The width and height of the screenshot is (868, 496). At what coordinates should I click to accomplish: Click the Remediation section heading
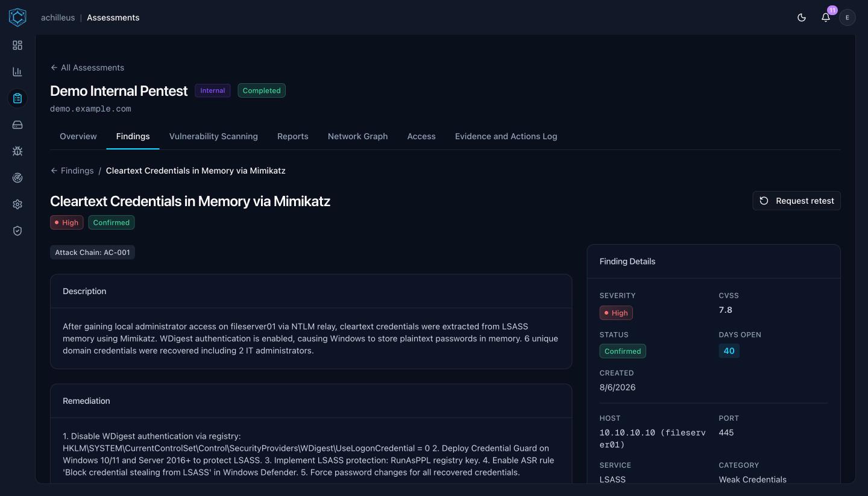[86, 401]
